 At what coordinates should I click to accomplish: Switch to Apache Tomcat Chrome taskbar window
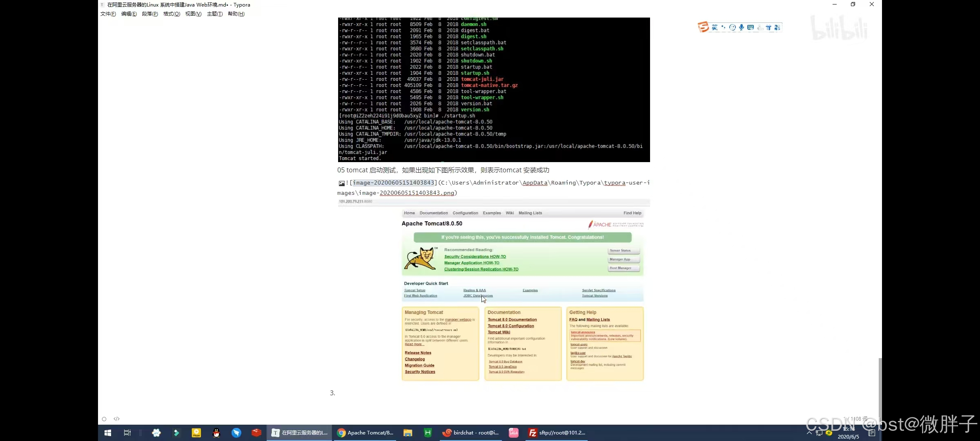[x=365, y=433]
